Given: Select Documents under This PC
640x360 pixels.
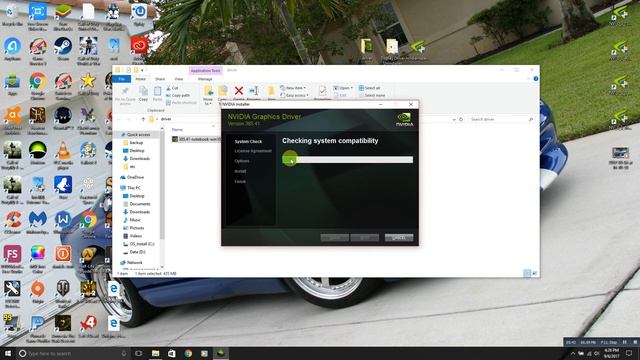Looking at the screenshot, I should 137,204.
